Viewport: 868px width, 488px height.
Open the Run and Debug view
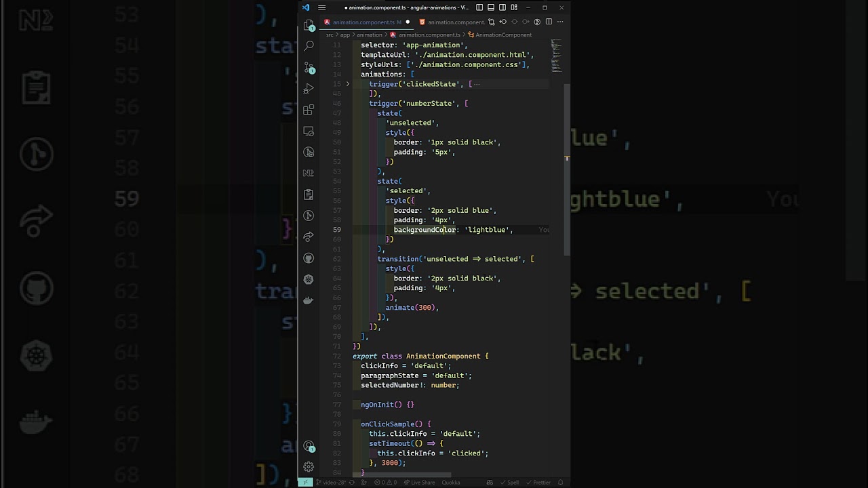pos(309,89)
